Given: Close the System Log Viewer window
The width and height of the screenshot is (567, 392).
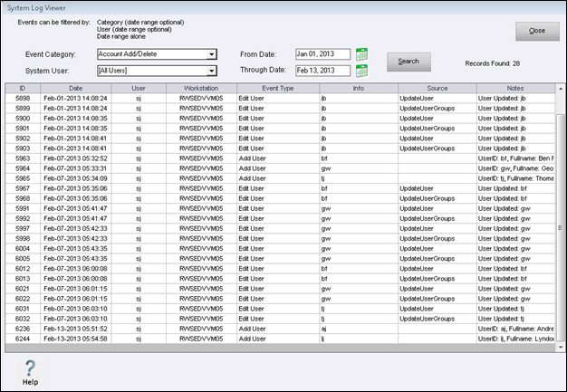Looking at the screenshot, I should [x=537, y=31].
